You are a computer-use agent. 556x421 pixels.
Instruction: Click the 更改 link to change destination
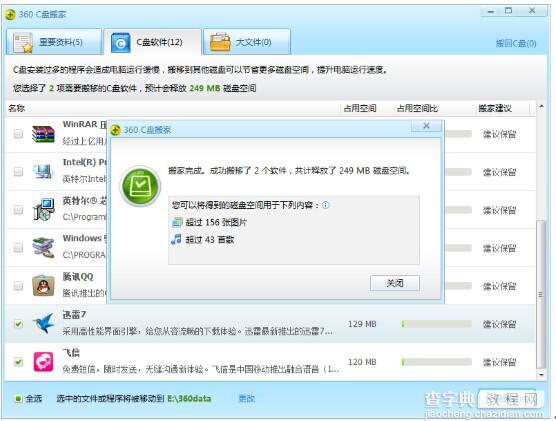[x=246, y=399]
